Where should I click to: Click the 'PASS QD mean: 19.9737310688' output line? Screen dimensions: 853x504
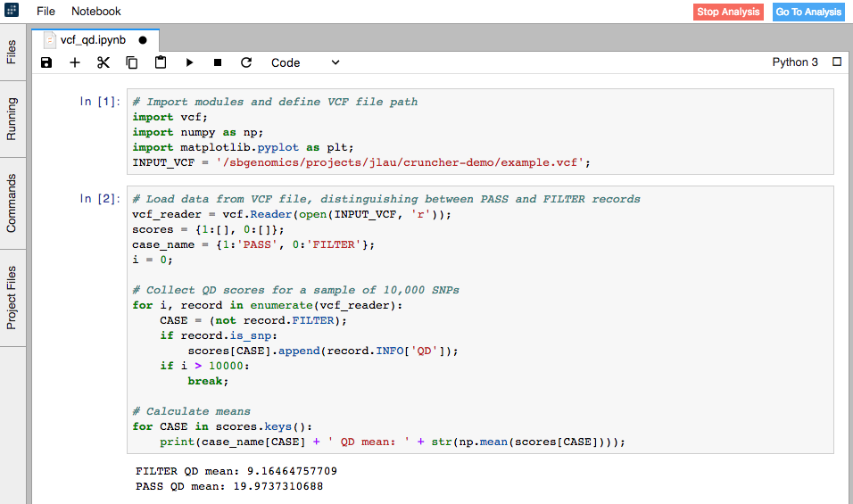click(229, 486)
